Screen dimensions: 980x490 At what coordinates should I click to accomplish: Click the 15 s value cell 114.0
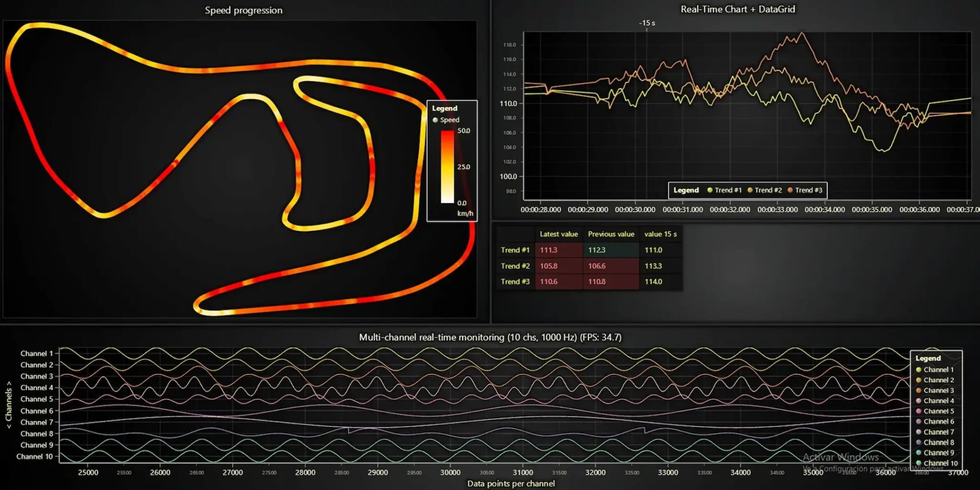660,282
